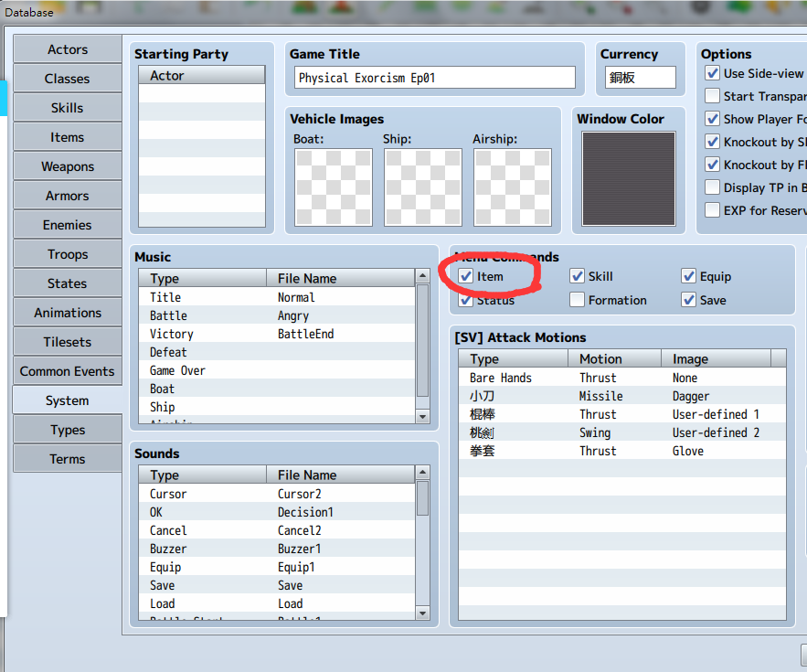The width and height of the screenshot is (807, 672).
Task: Toggle the Show Player Followers checkbox
Action: (x=712, y=119)
